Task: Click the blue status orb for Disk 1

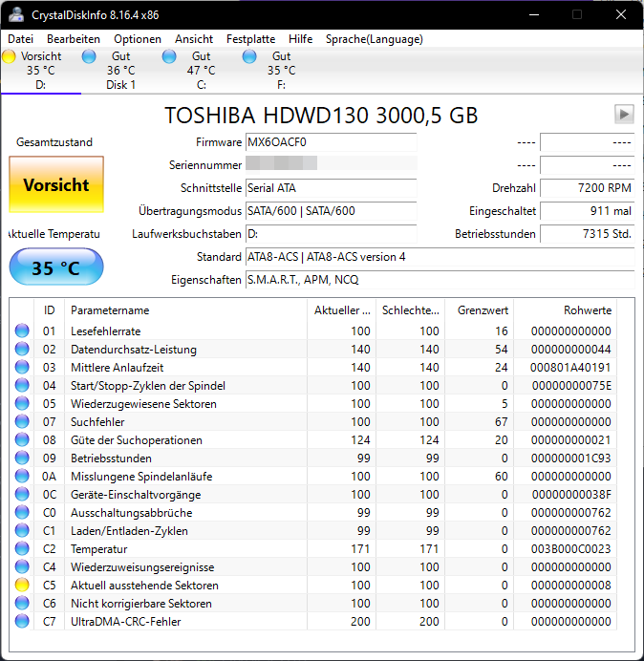Action: pyautogui.click(x=89, y=56)
